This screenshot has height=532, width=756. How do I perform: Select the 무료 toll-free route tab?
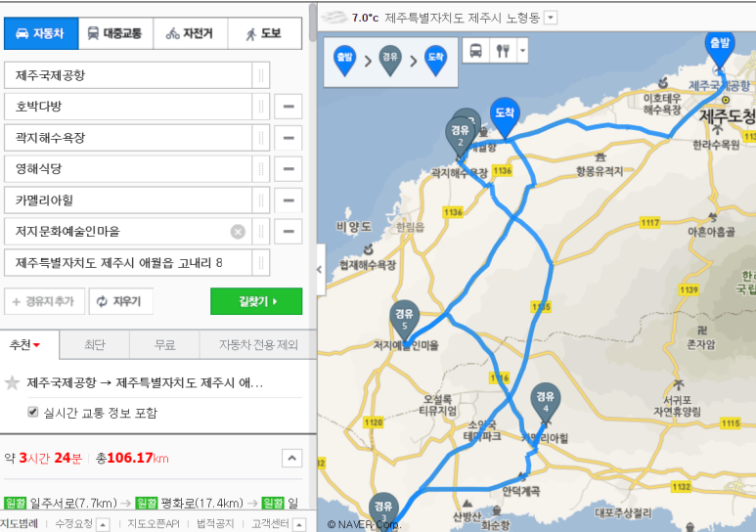164,345
